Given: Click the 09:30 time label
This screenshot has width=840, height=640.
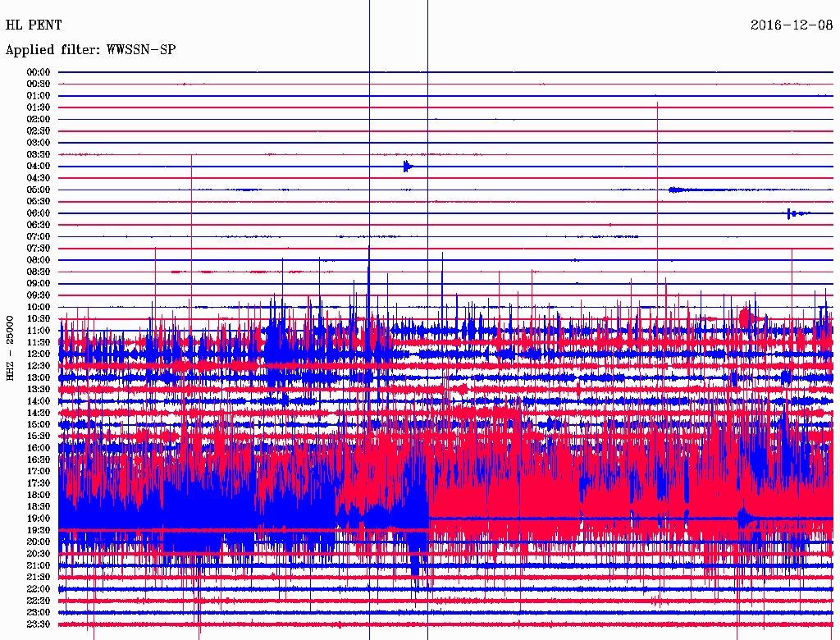Looking at the screenshot, I should pos(39,295).
